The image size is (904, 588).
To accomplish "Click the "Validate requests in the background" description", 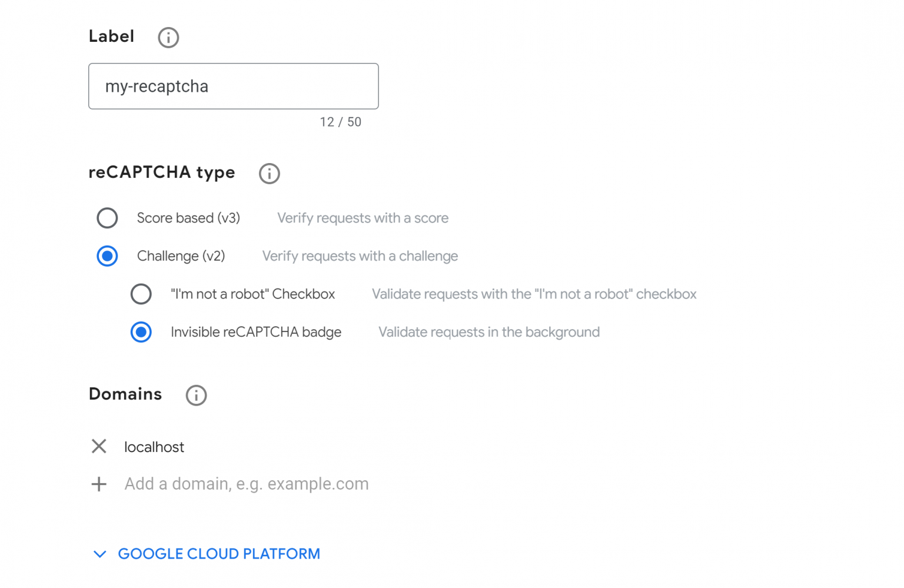I will point(489,332).
